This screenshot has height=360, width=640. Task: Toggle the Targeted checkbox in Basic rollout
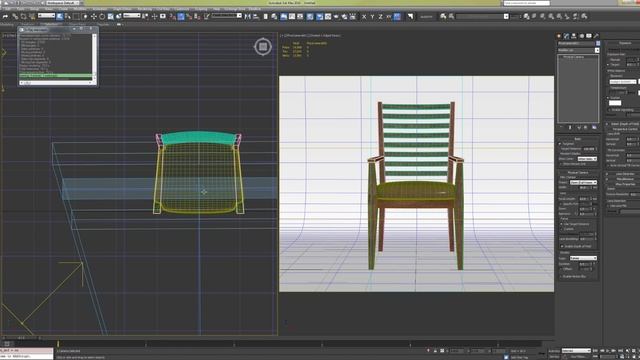(560, 144)
